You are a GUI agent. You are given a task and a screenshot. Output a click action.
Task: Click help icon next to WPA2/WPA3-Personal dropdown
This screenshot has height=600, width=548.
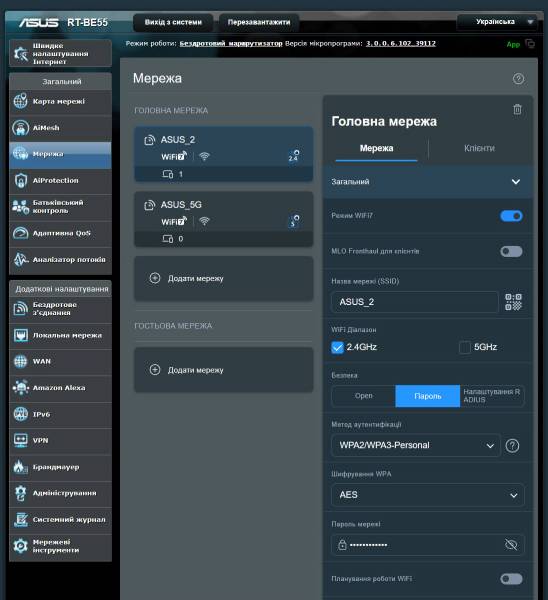coord(512,445)
